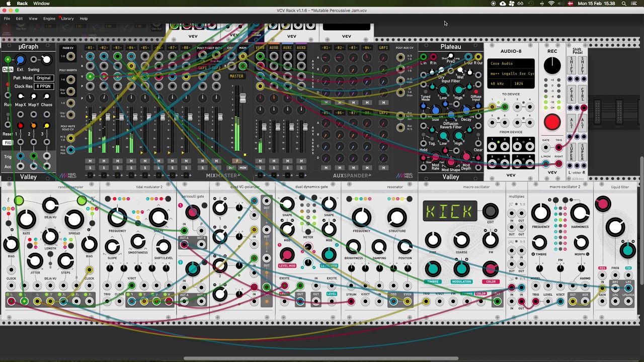
Task: Click the Chaos knob on µGraph
Action: pyautogui.click(x=47, y=97)
